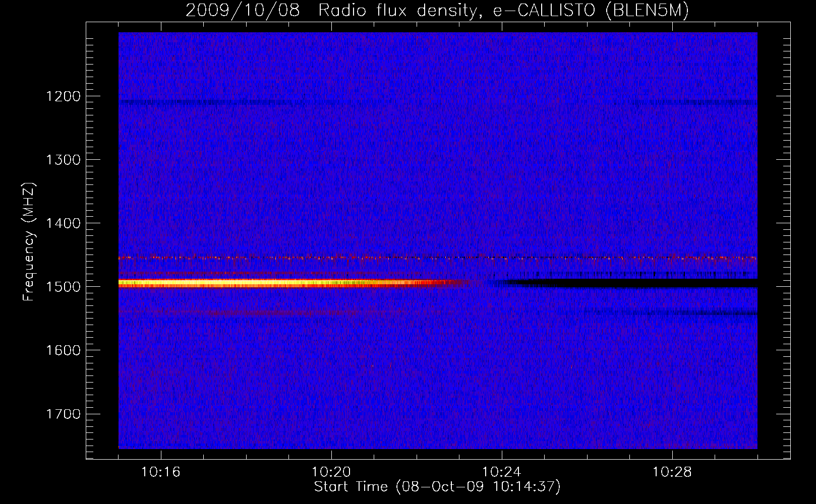This screenshot has height=504, width=816.
Task: Click the 10:24 time tick label
Action: point(501,472)
